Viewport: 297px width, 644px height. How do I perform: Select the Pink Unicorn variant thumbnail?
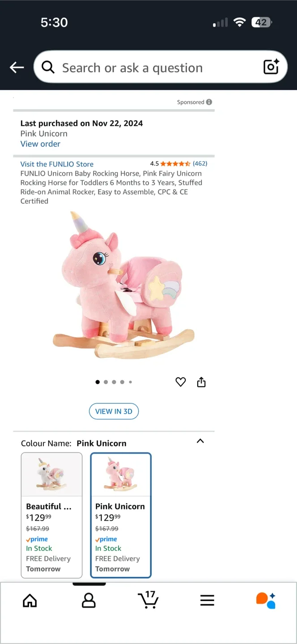pos(121,475)
